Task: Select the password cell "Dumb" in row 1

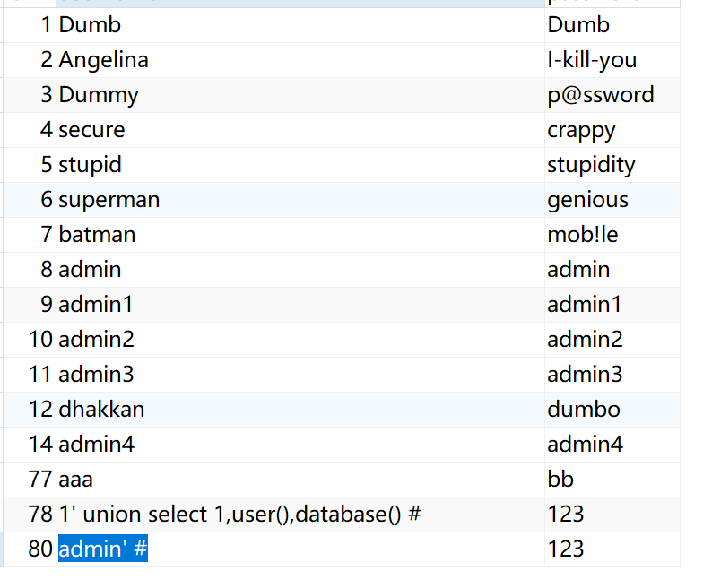Action: [612, 25]
